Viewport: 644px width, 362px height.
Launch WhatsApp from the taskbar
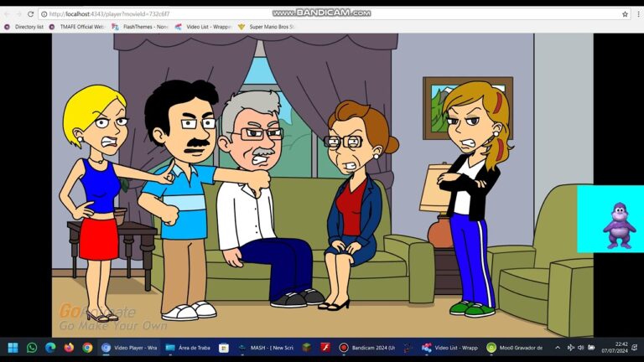click(32, 348)
